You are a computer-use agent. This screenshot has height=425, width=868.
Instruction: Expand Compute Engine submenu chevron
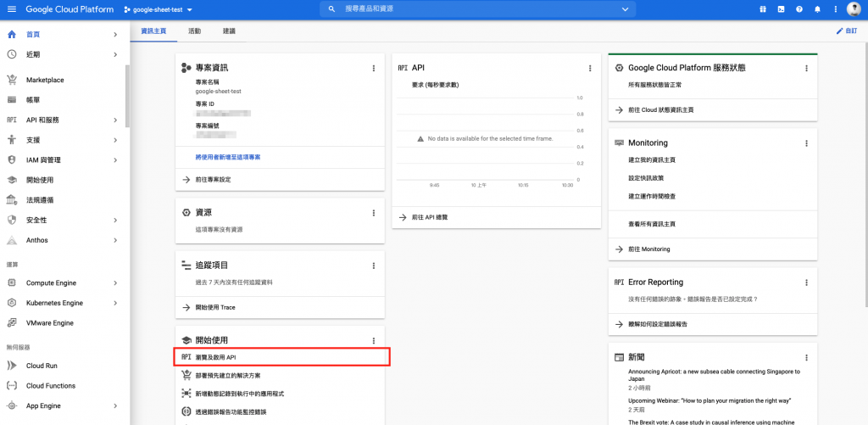tap(115, 283)
